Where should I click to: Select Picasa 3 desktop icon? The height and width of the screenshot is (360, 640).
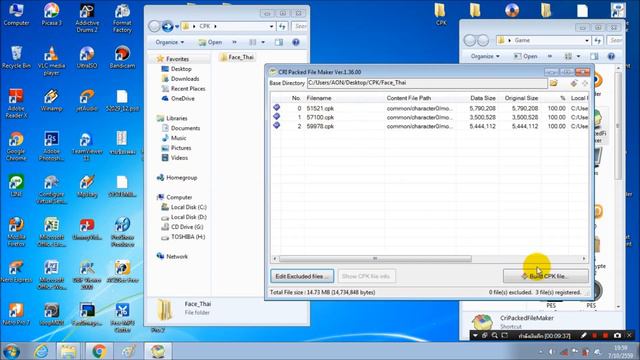(51, 15)
